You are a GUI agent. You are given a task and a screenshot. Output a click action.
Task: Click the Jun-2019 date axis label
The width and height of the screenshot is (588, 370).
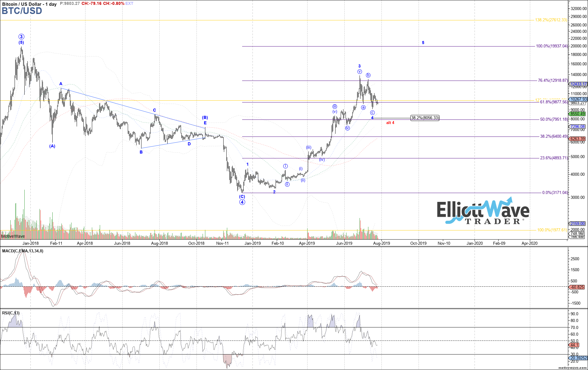(344, 244)
